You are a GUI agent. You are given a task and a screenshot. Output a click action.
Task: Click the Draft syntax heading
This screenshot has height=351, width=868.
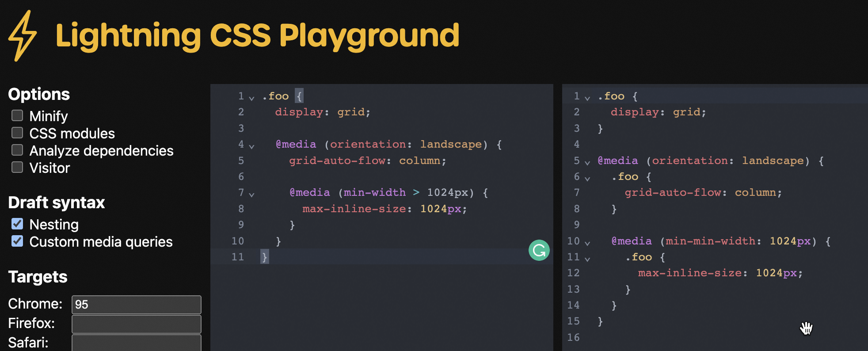[57, 202]
